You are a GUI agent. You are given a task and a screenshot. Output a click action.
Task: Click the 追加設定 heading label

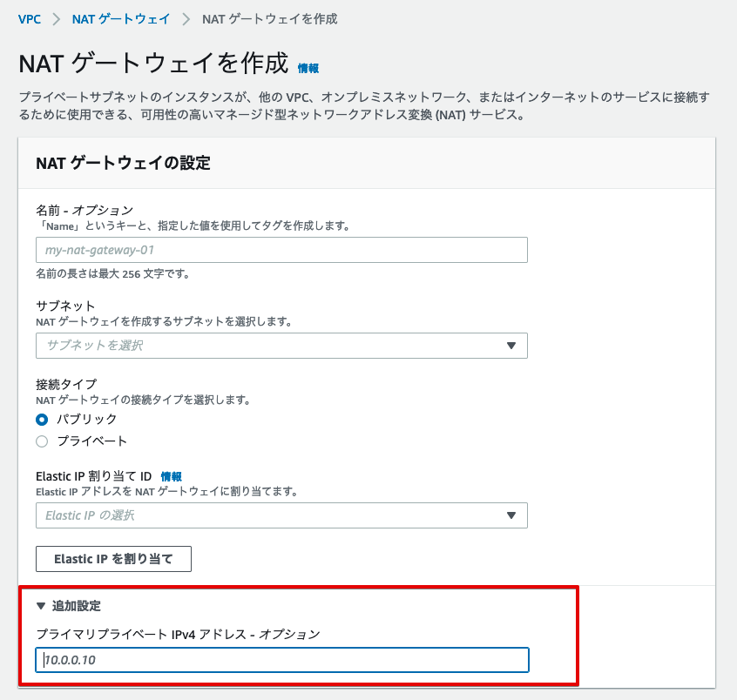point(76,606)
